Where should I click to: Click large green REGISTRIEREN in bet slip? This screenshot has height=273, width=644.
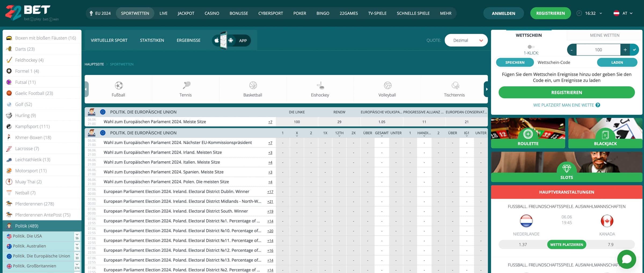coord(566,92)
